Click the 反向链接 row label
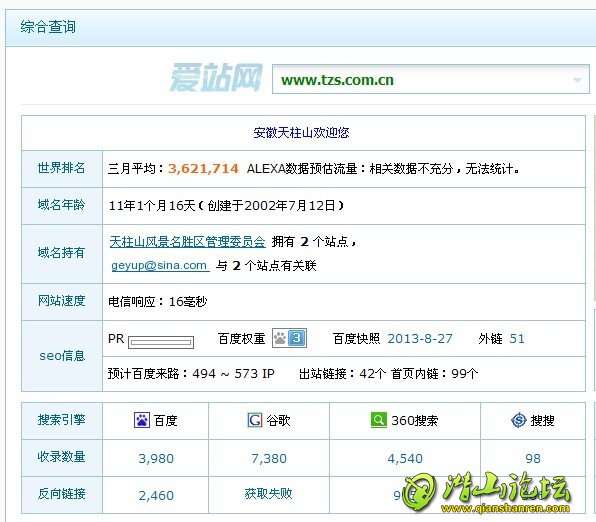 61,494
